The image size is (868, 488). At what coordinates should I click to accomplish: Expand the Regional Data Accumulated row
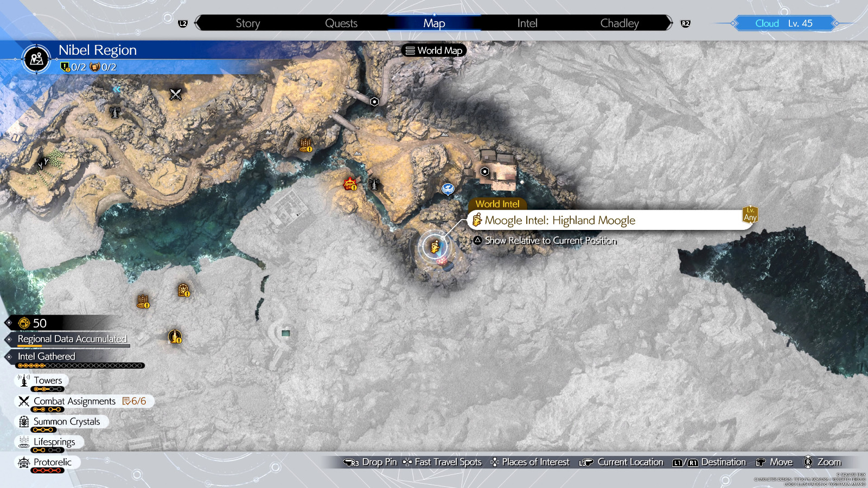(x=72, y=339)
